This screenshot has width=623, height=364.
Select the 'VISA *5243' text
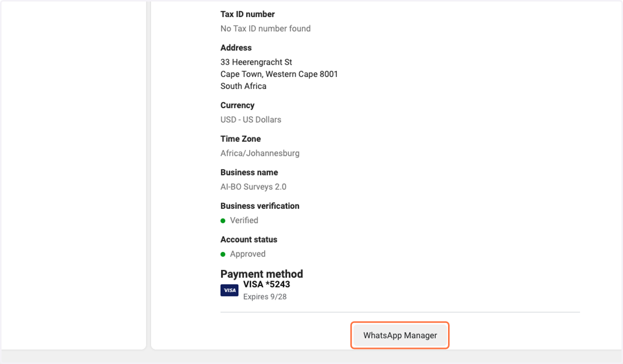266,285
